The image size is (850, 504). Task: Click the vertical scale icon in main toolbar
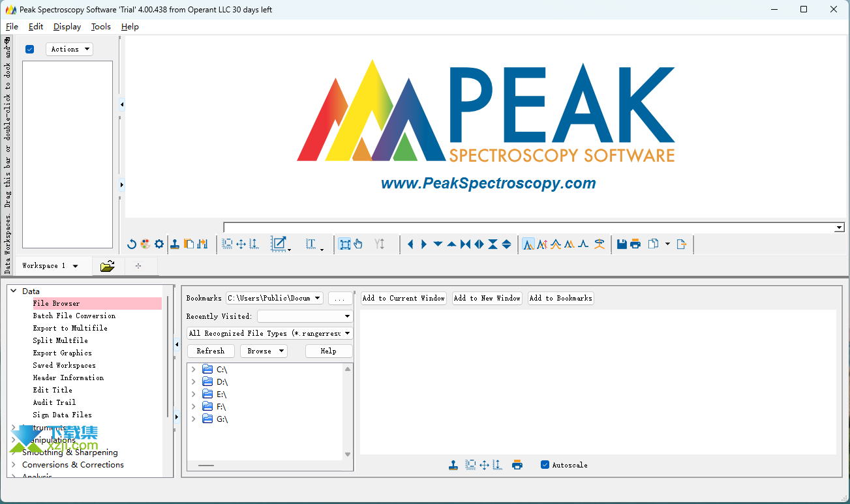(254, 244)
